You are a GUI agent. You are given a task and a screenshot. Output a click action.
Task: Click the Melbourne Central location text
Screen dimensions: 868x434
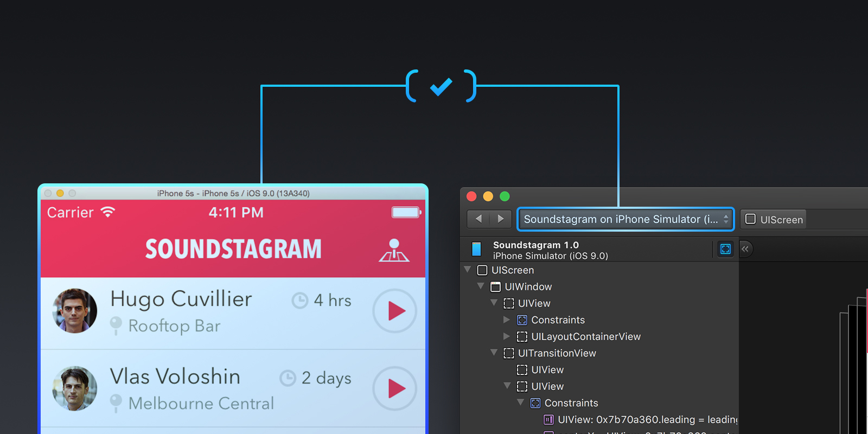[x=201, y=404]
